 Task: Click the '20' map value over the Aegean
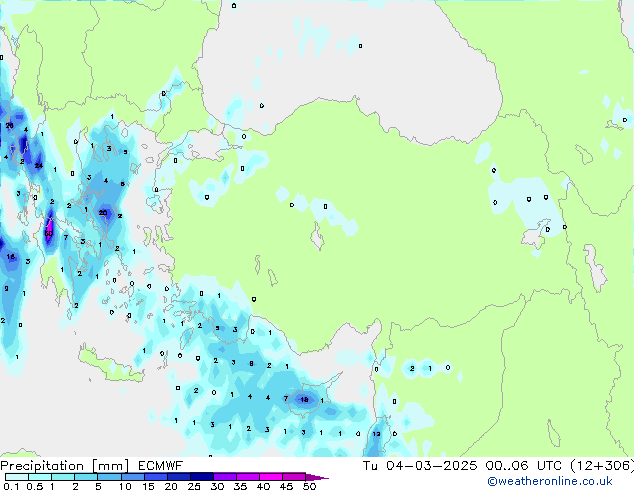(x=103, y=213)
